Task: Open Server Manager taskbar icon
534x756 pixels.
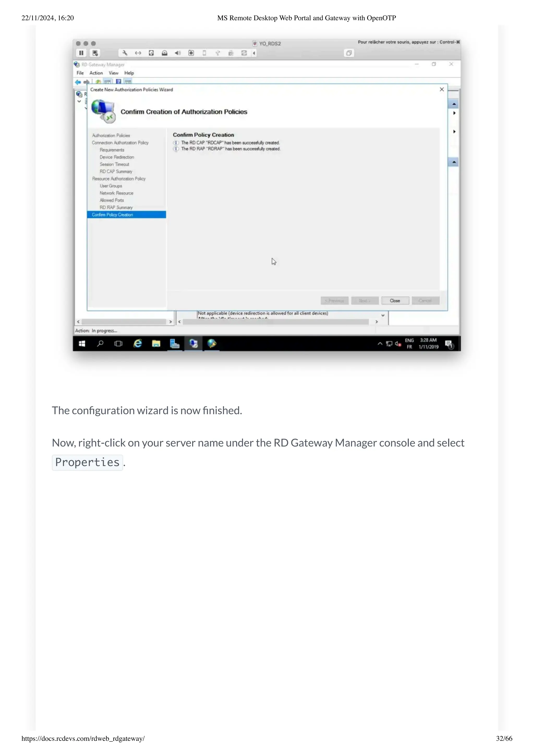Action: tap(174, 344)
